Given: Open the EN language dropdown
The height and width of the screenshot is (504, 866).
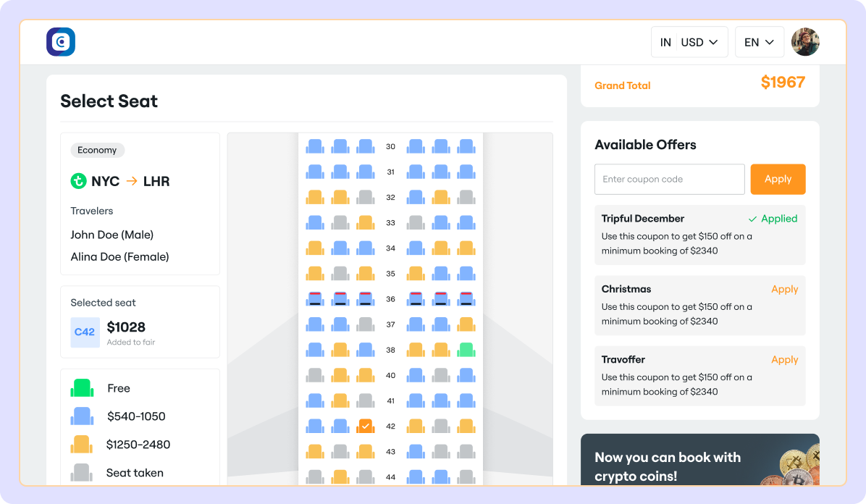Looking at the screenshot, I should (760, 42).
